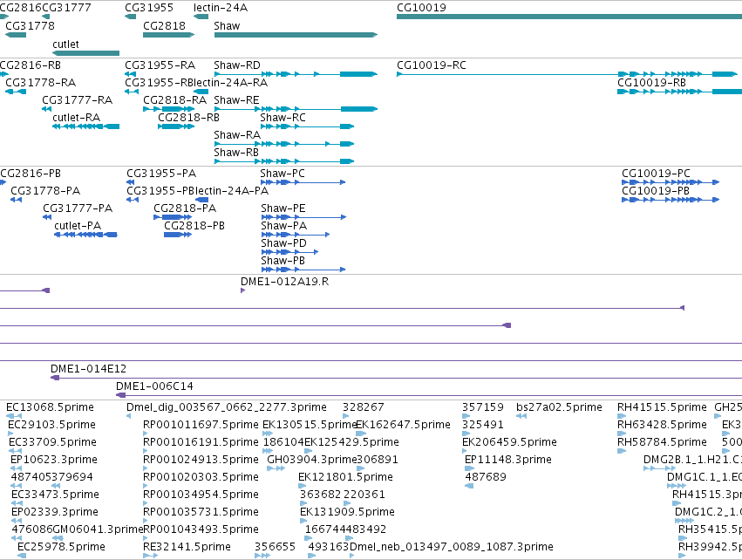Viewport: 742px width, 560px height.
Task: Click the Dmel_neb_013497_0089_1087.3prime label
Action: [x=451, y=547]
